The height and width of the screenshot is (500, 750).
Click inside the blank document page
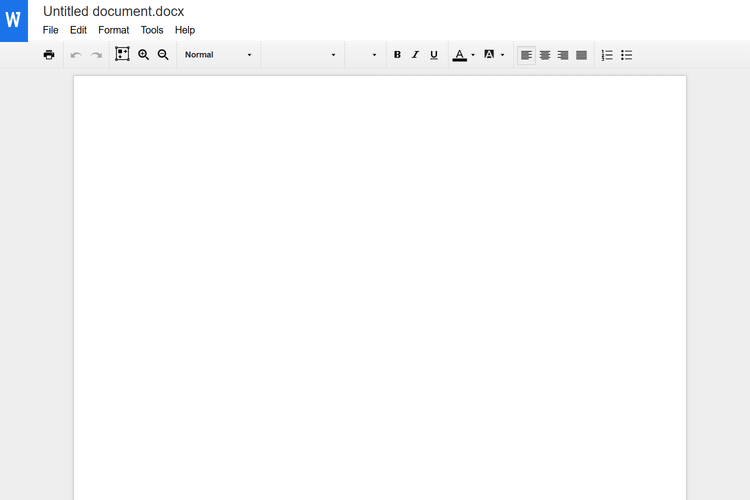click(380, 287)
